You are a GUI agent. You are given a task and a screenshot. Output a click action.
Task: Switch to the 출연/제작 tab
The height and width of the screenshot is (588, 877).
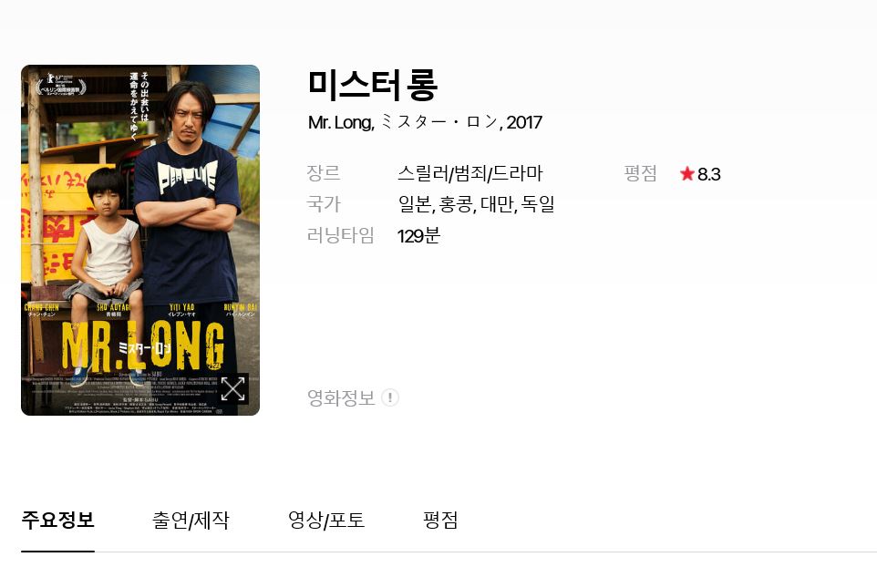point(191,521)
